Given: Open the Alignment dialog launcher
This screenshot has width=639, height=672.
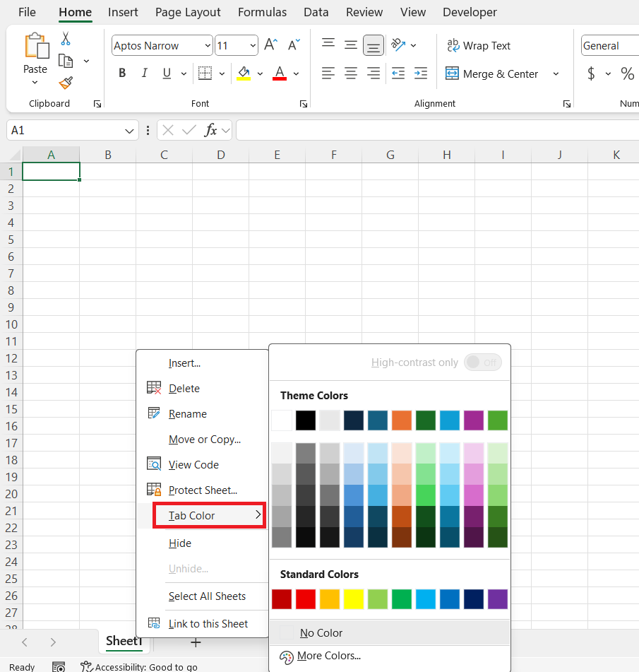Looking at the screenshot, I should 566,104.
